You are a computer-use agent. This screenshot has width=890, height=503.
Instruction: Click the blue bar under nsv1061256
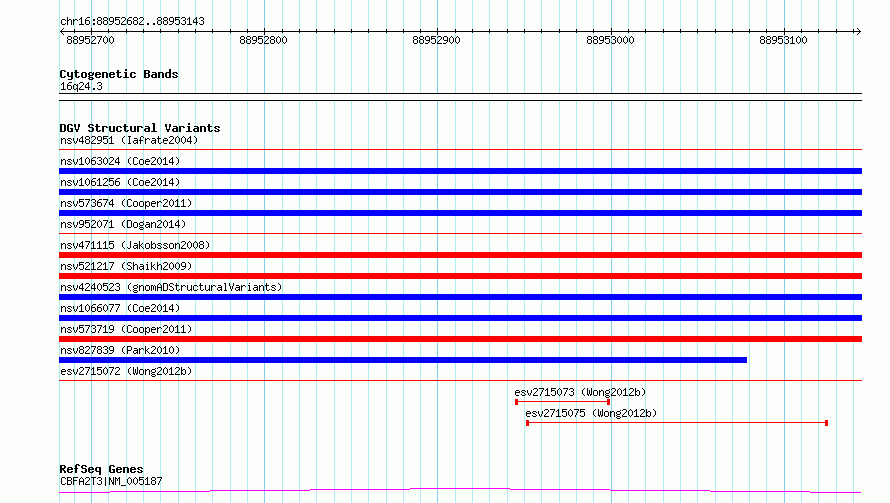click(x=460, y=192)
